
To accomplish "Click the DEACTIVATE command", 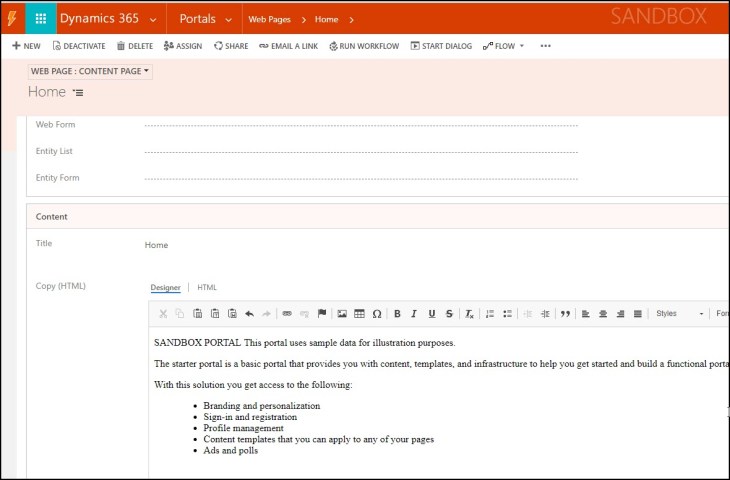I will (x=79, y=46).
